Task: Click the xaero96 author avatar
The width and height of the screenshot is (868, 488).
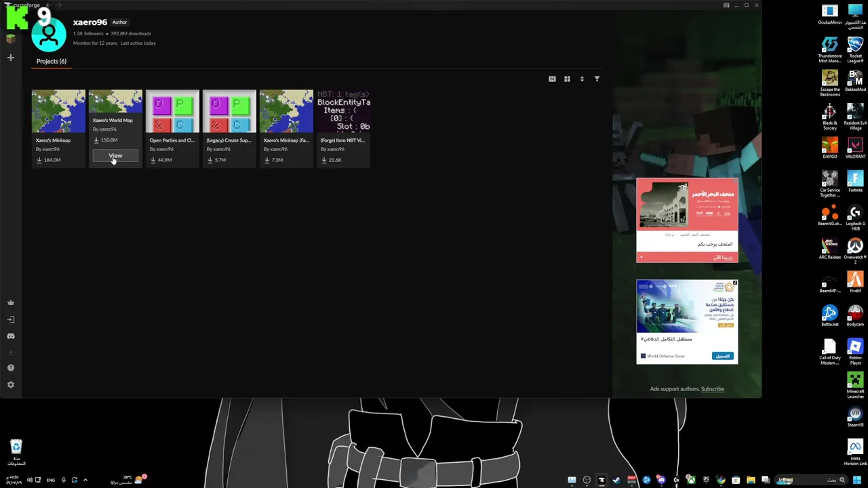Action: click(x=49, y=34)
